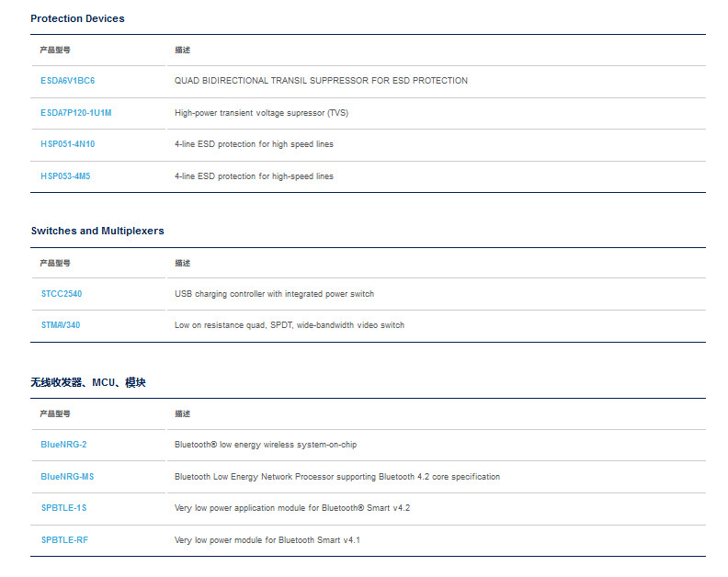Click the 4-line ESD protection for high speed lines text
The width and height of the screenshot is (728, 577).
click(x=254, y=144)
